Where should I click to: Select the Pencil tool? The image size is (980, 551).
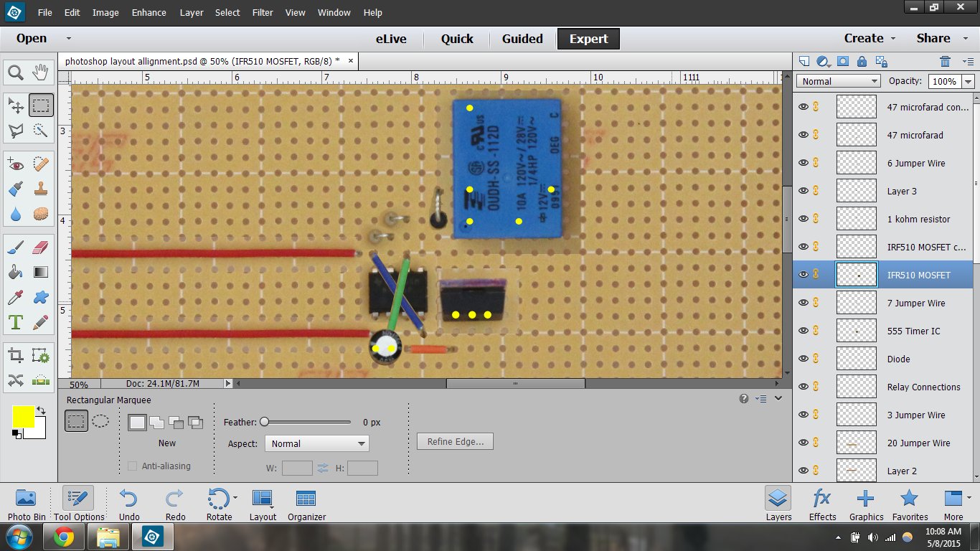point(41,322)
